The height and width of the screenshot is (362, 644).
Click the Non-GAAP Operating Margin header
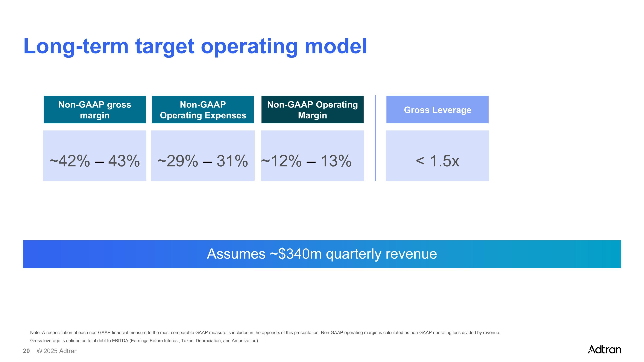(x=312, y=110)
